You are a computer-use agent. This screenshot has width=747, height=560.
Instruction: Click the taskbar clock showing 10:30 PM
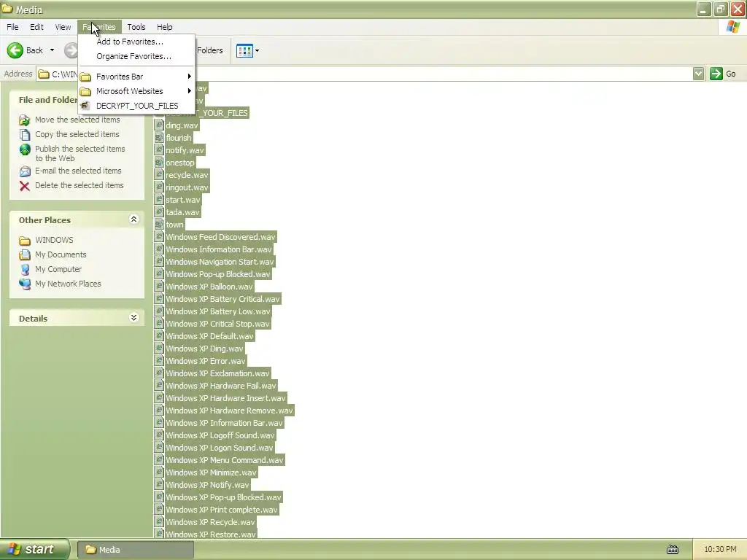tap(720, 550)
